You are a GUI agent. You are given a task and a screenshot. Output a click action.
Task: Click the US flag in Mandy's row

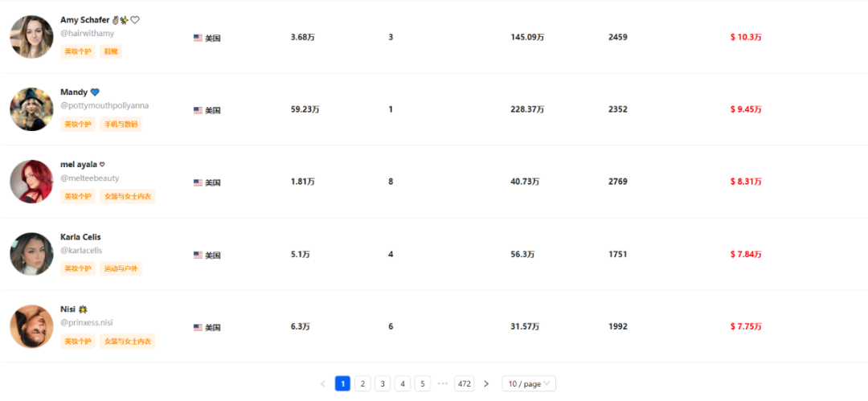198,110
